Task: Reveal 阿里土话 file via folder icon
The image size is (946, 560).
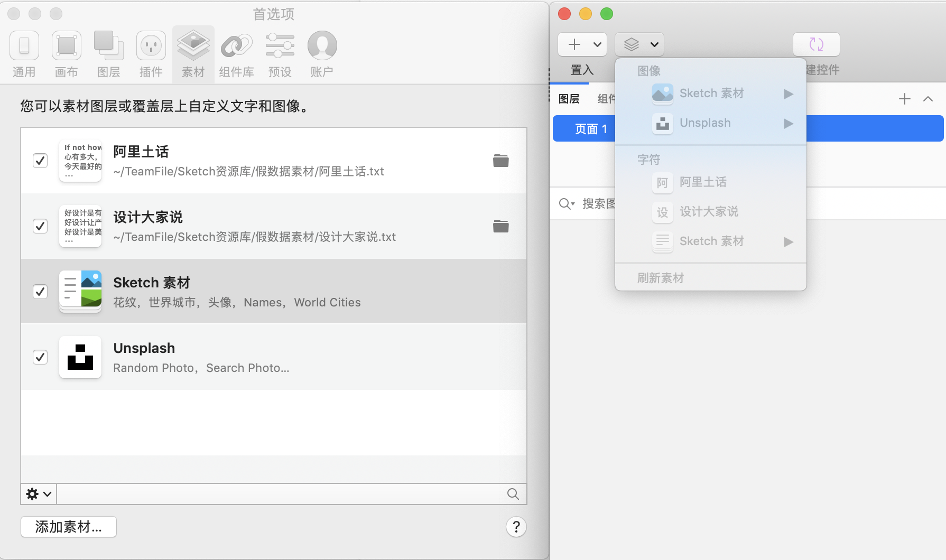Action: (x=500, y=161)
